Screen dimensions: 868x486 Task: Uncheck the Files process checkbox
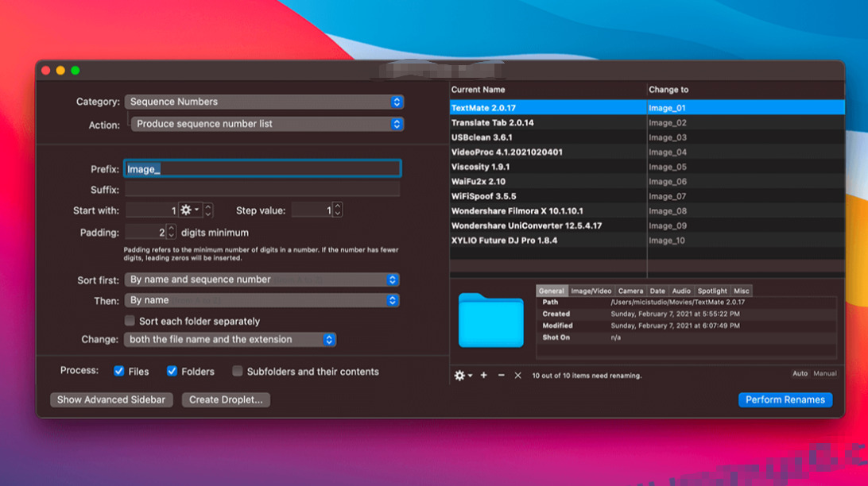(119, 371)
